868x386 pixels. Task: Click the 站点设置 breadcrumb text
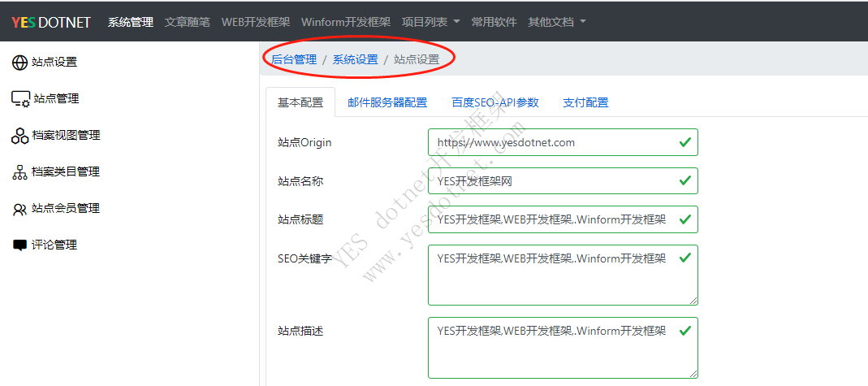[417, 59]
